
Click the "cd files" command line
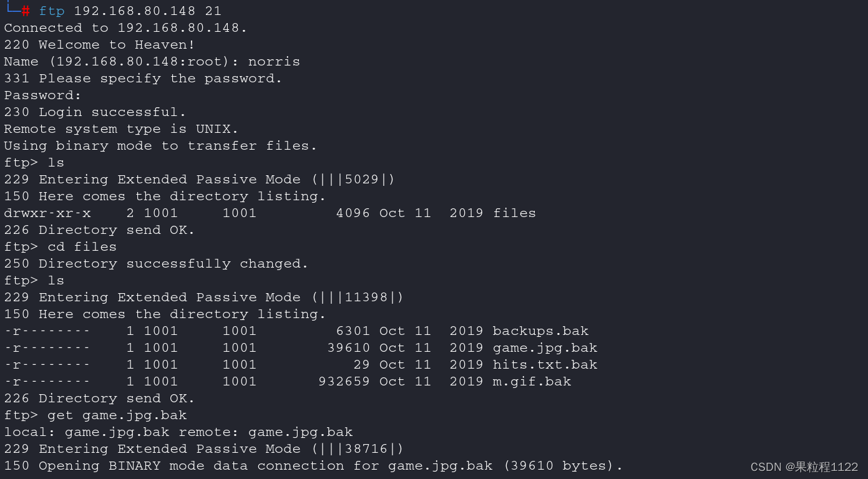(82, 247)
